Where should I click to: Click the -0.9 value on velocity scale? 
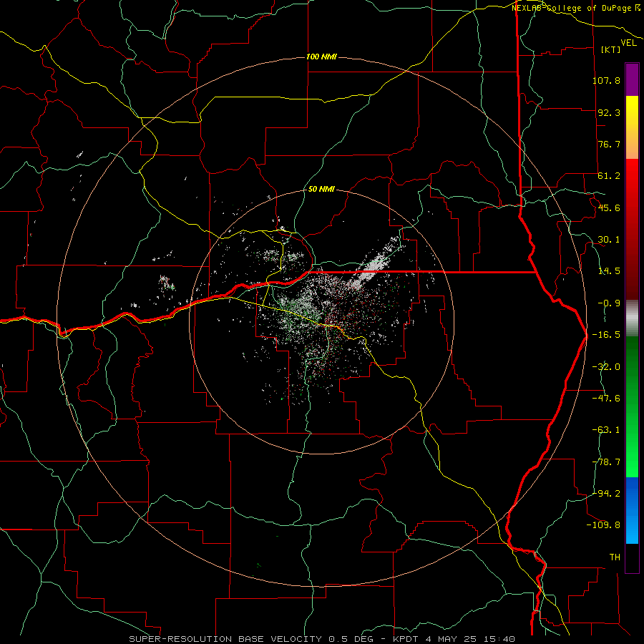(609, 303)
